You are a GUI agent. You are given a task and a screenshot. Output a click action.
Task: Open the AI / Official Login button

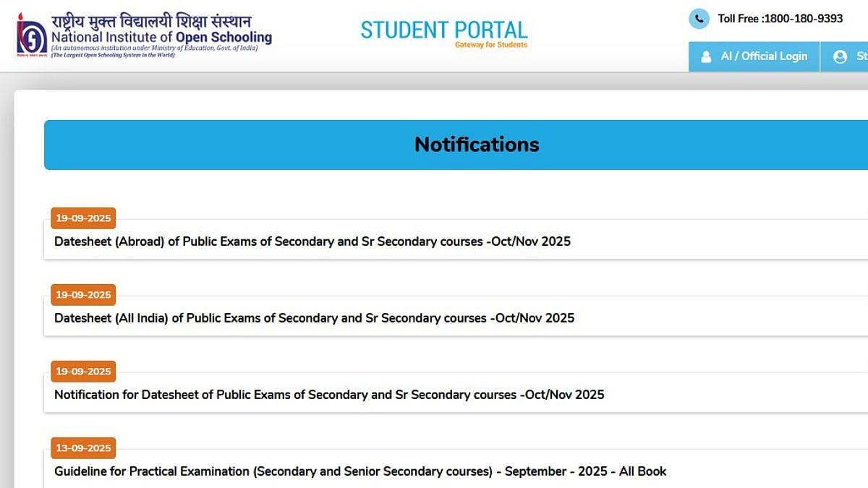pyautogui.click(x=754, y=56)
